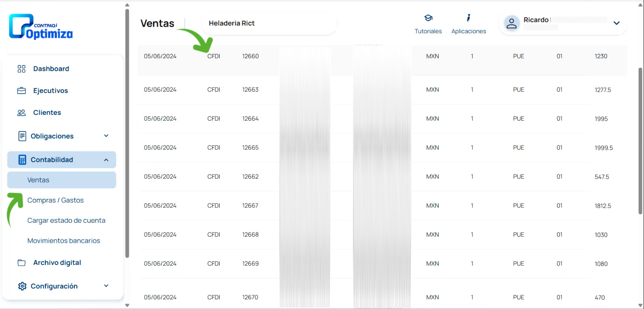
Task: Open the Clientes section
Action: coord(47,113)
